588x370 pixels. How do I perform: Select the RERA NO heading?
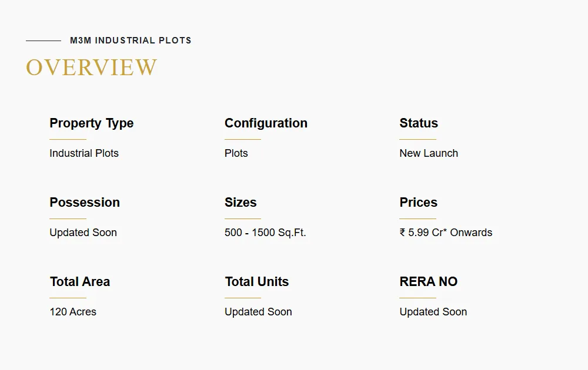click(x=428, y=282)
